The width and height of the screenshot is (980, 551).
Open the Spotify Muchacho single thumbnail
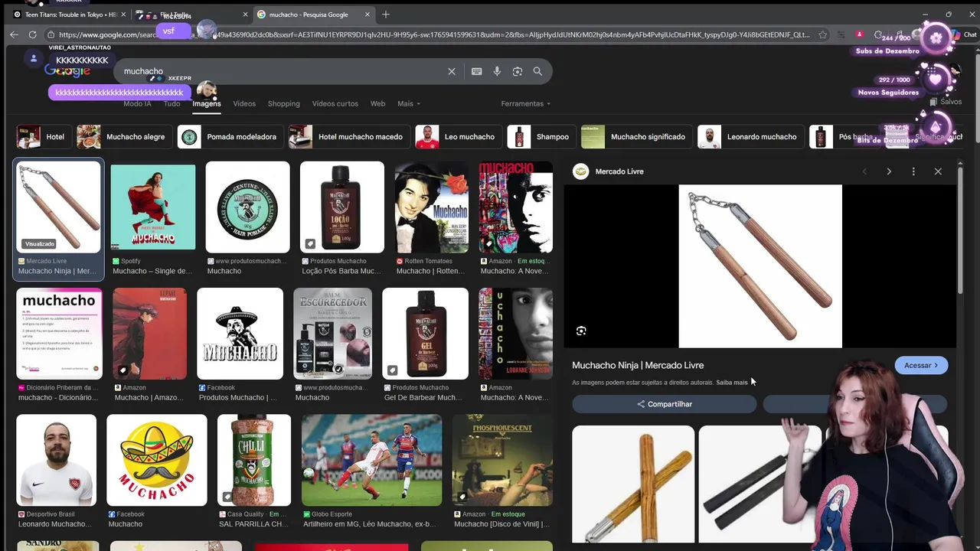153,207
